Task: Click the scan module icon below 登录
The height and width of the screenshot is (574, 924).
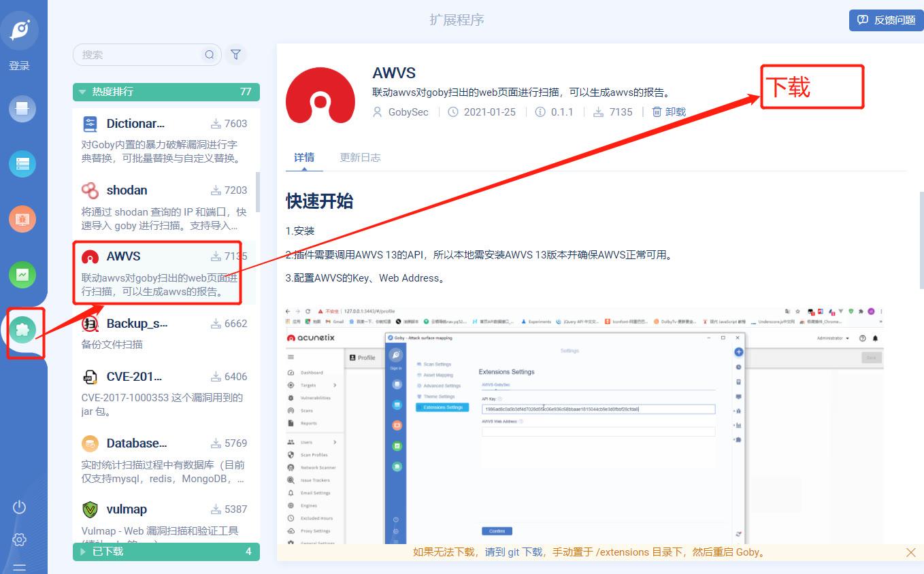Action: [22, 107]
